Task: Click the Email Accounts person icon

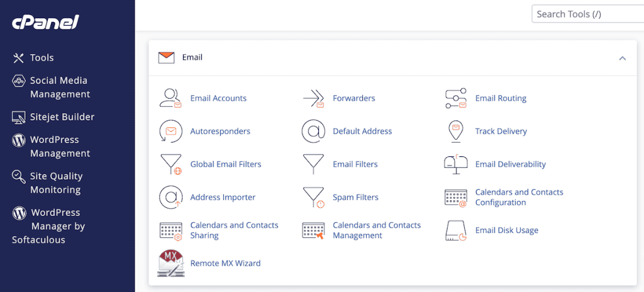Action: pyautogui.click(x=170, y=99)
